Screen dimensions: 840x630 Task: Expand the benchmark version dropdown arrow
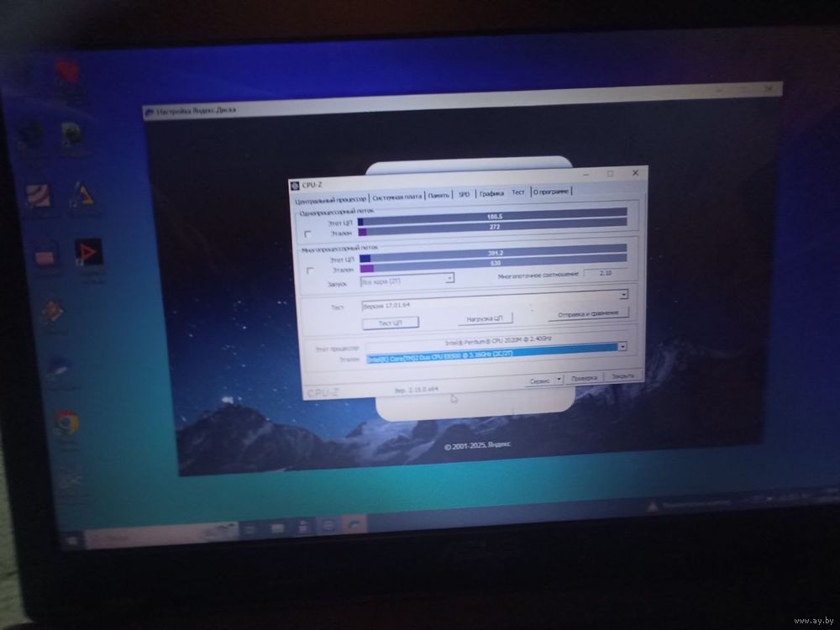[x=623, y=295]
